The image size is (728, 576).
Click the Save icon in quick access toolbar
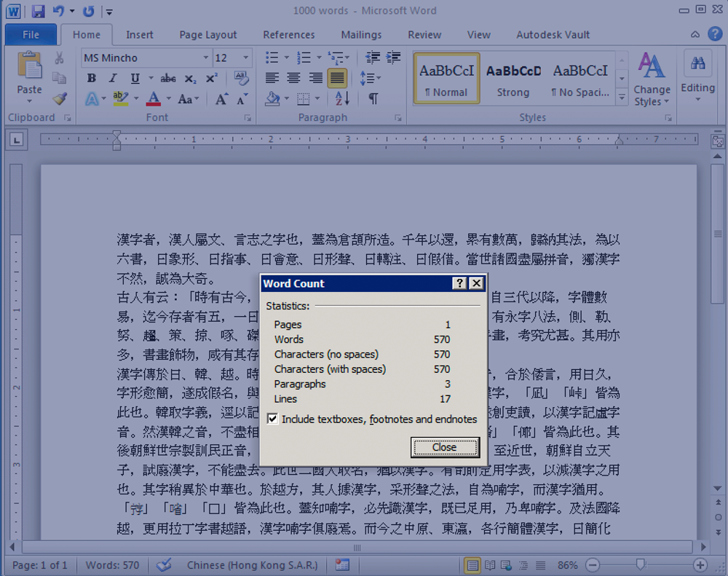[x=39, y=11]
